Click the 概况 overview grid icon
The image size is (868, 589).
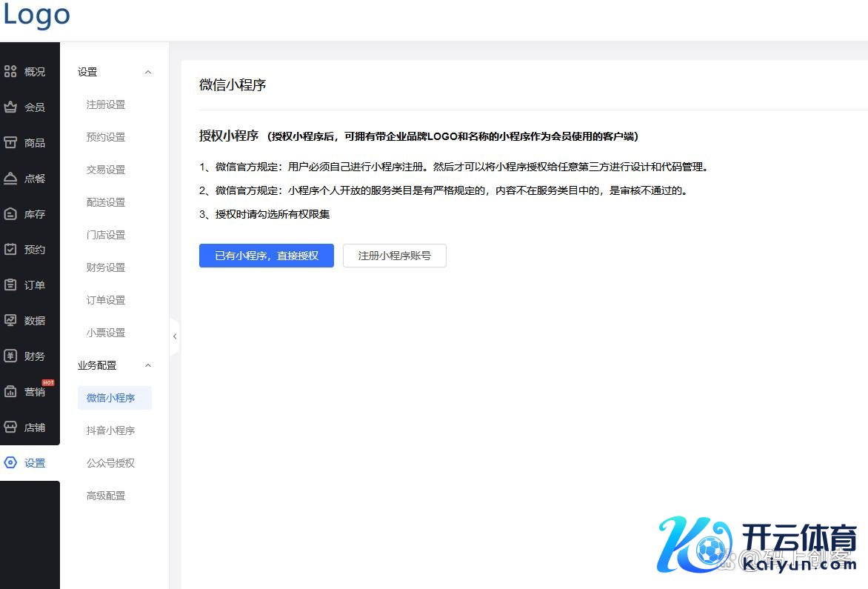pos(10,72)
